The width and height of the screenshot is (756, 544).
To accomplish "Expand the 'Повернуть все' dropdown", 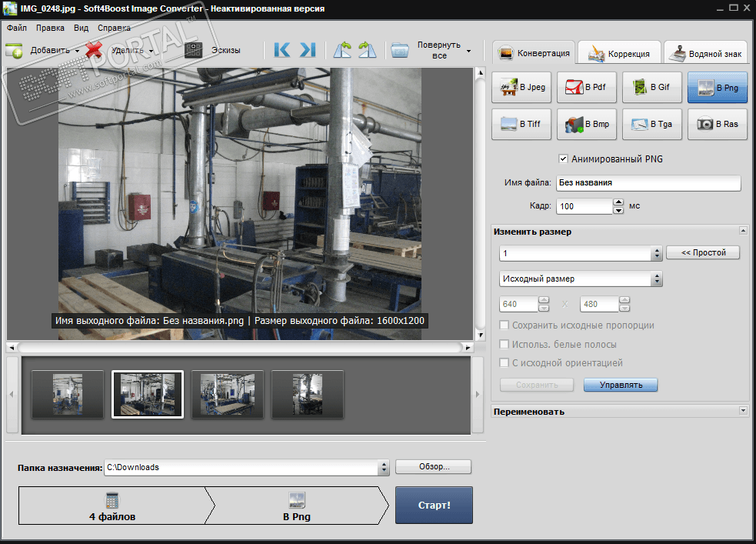I will point(468,52).
